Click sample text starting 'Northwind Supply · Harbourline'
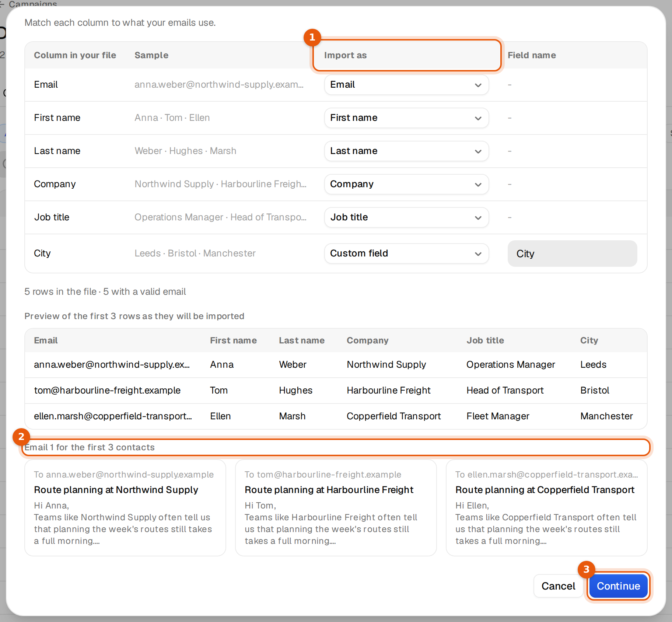This screenshot has width=672, height=622. tap(220, 184)
